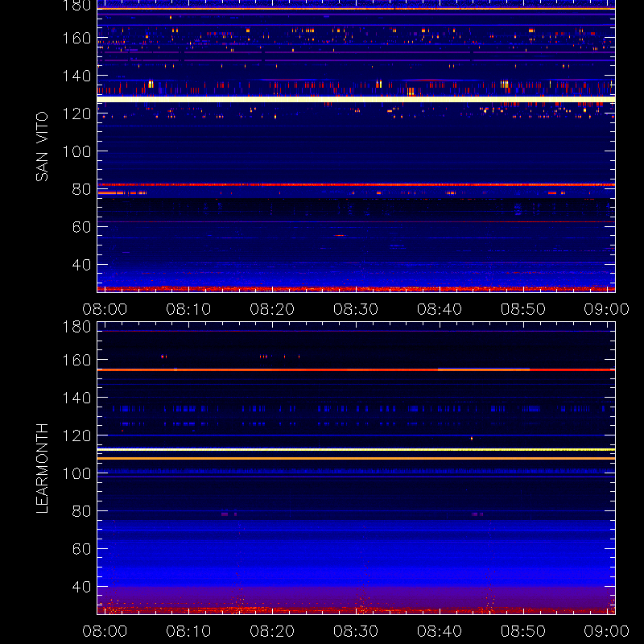Select the 140 frequency label on Learmonth plot
The height and width of the screenshot is (644, 644).
coord(76,398)
